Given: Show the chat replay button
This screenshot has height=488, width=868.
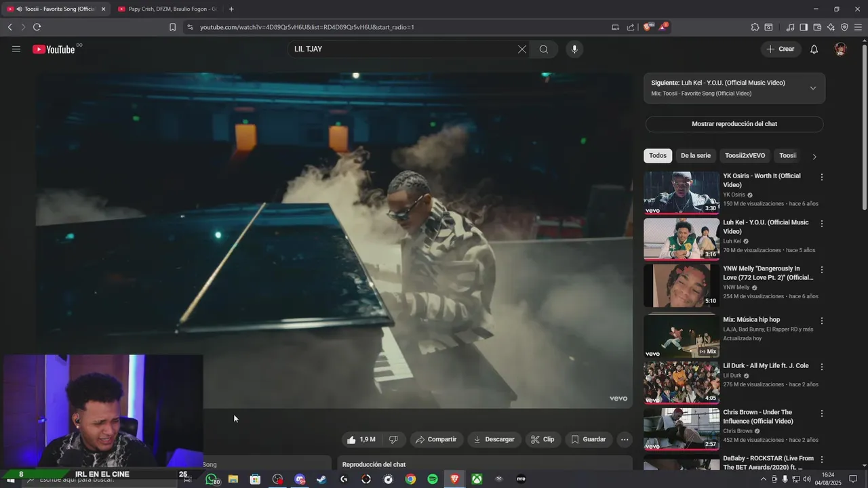Looking at the screenshot, I should click(x=734, y=124).
